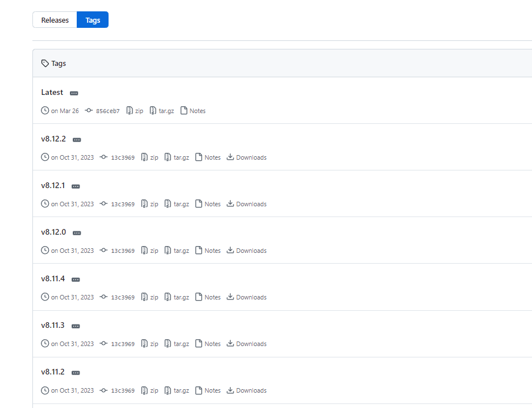Open the v8.11.3 tag link
Screen dimensions: 532x408
point(53,325)
